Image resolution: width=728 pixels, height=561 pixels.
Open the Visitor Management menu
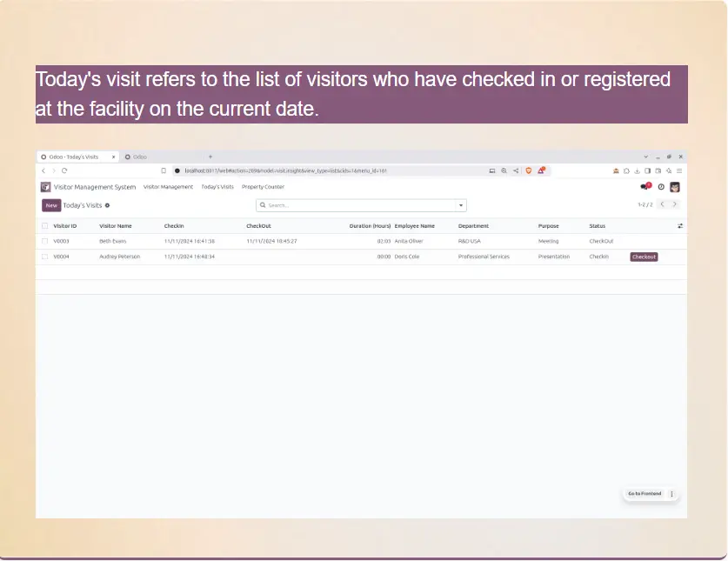point(168,187)
